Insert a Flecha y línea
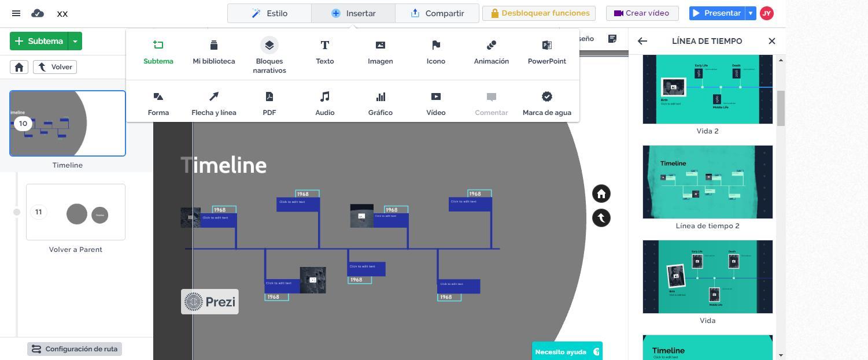Screen dimensions: 868x360 [x=213, y=103]
